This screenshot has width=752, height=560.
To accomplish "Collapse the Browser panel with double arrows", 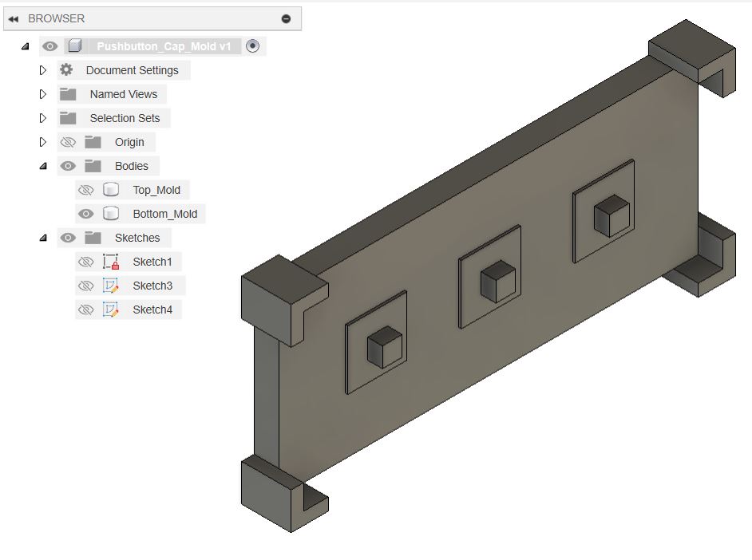I will coord(14,19).
